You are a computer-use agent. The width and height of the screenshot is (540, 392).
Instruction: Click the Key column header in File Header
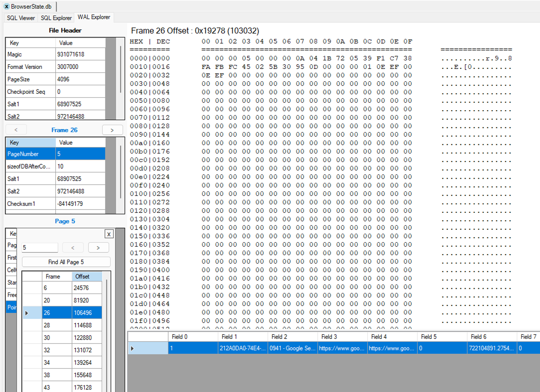click(x=31, y=43)
